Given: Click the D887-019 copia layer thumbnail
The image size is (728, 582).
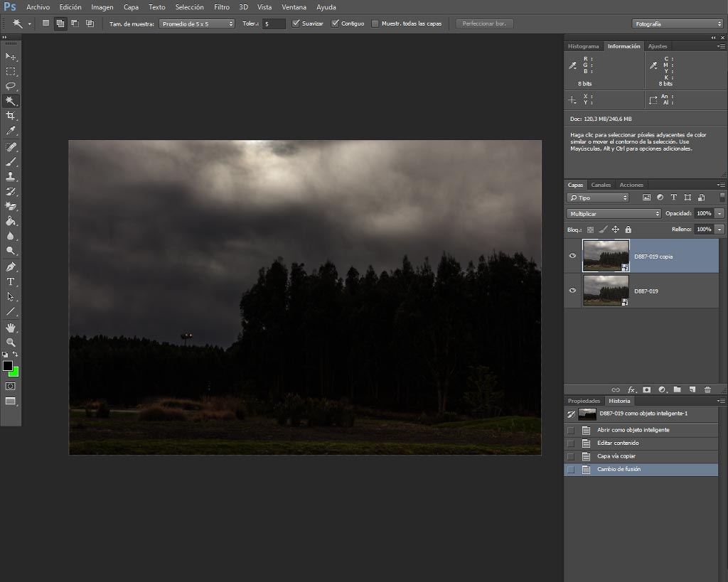Looking at the screenshot, I should click(606, 256).
